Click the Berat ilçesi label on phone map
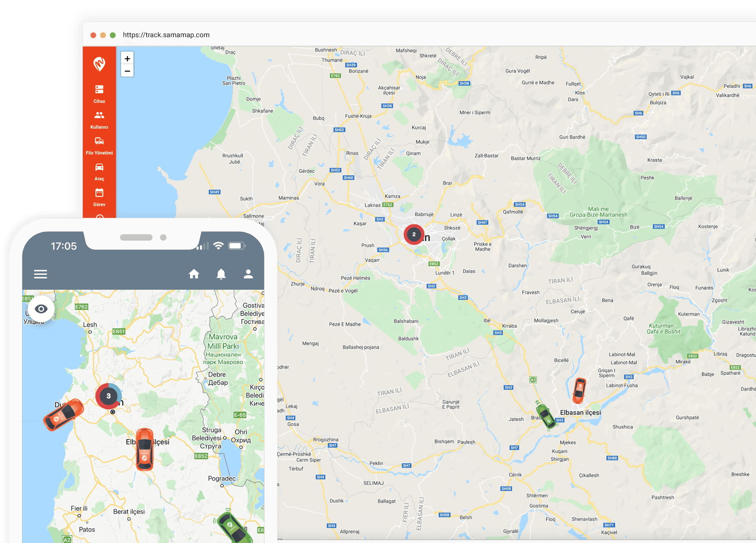 (x=129, y=511)
